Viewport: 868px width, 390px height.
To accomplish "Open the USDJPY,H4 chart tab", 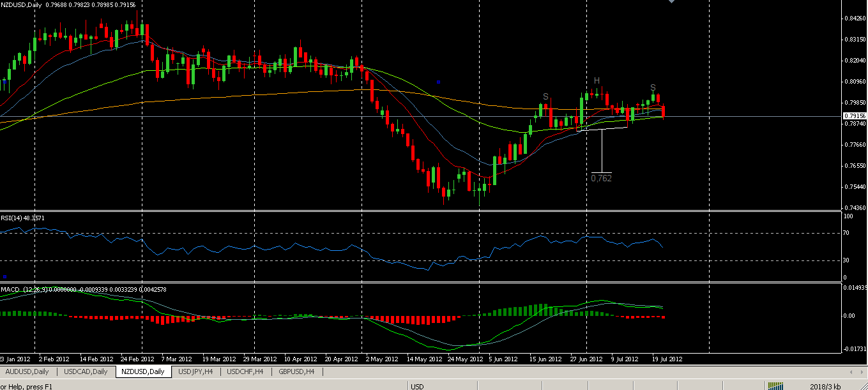I will pyautogui.click(x=195, y=371).
